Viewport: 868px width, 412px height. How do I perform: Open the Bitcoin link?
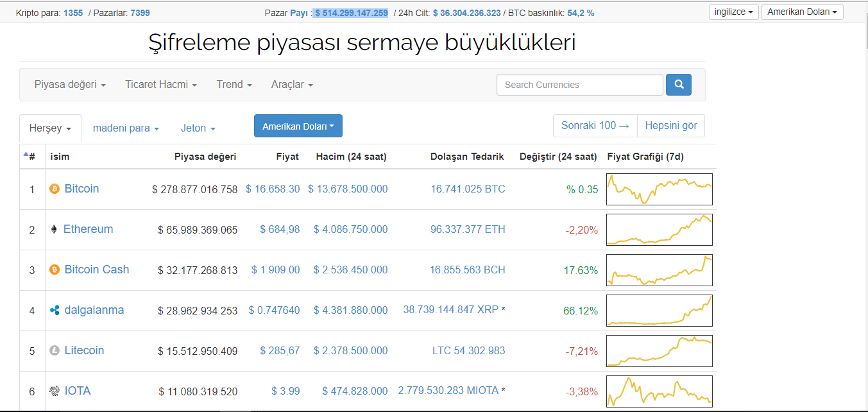pyautogui.click(x=82, y=189)
